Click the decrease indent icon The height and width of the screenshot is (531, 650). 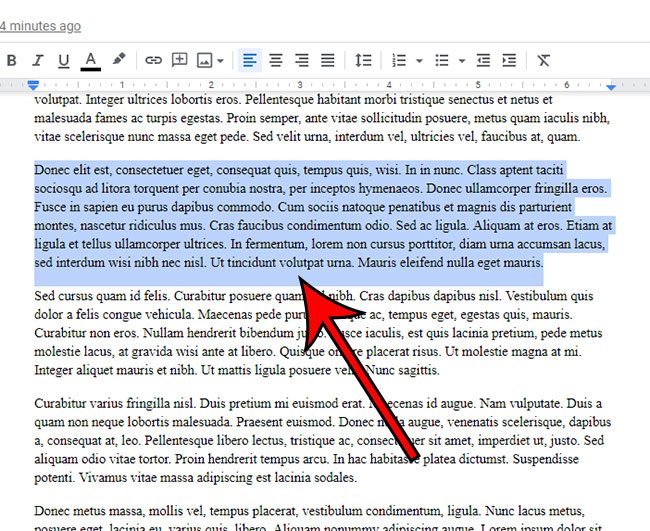484,61
